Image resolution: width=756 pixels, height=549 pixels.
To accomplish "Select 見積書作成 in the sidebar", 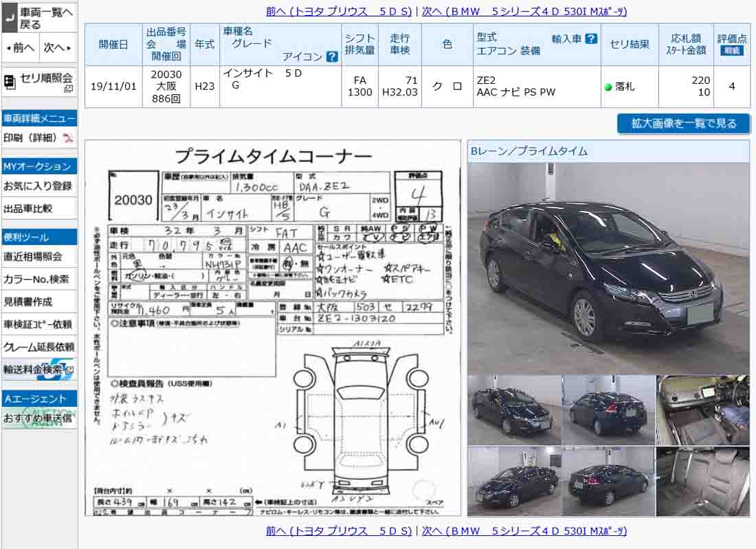I will click(40, 302).
